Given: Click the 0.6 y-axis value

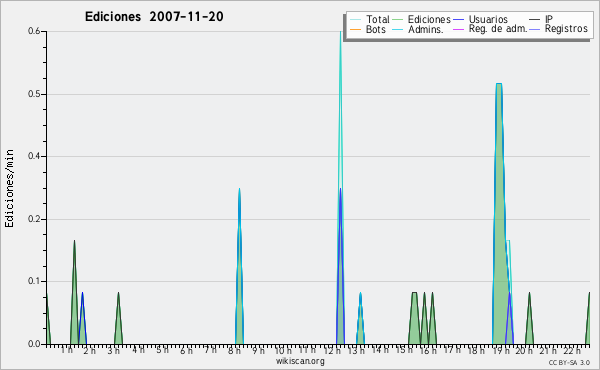Looking at the screenshot, I should 34,31.
